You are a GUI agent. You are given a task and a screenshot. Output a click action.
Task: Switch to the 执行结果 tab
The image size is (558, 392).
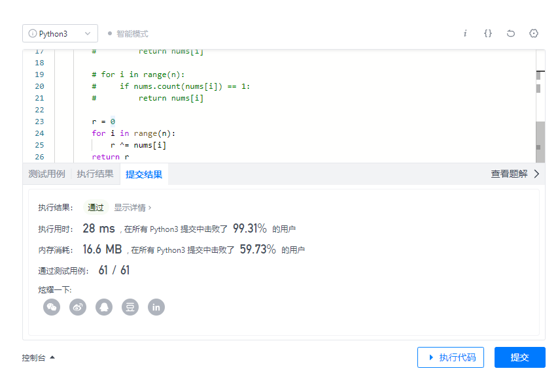pos(95,174)
